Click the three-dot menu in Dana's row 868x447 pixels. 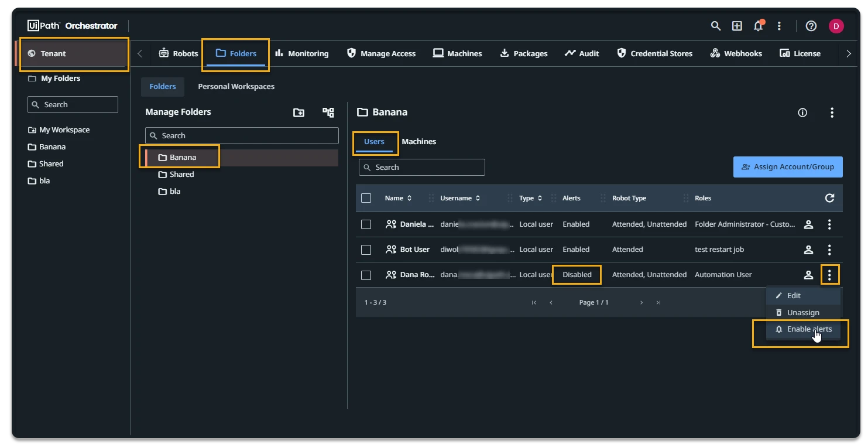(829, 275)
